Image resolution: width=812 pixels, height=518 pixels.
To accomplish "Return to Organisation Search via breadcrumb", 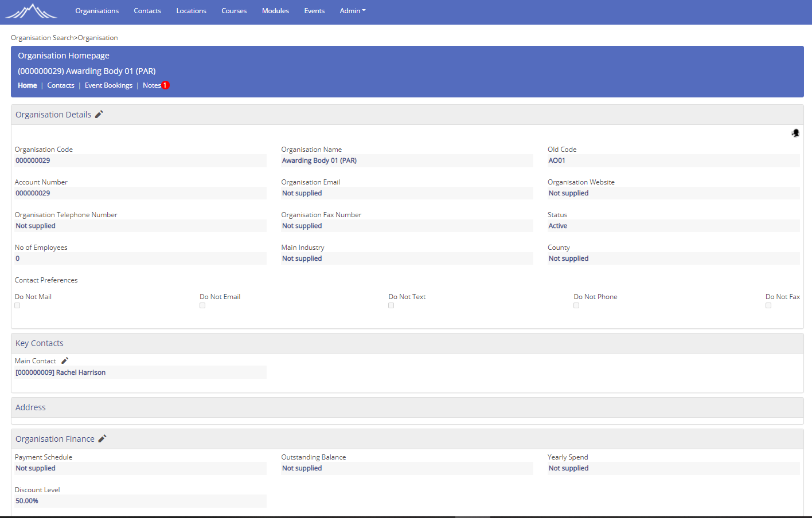I will point(42,37).
